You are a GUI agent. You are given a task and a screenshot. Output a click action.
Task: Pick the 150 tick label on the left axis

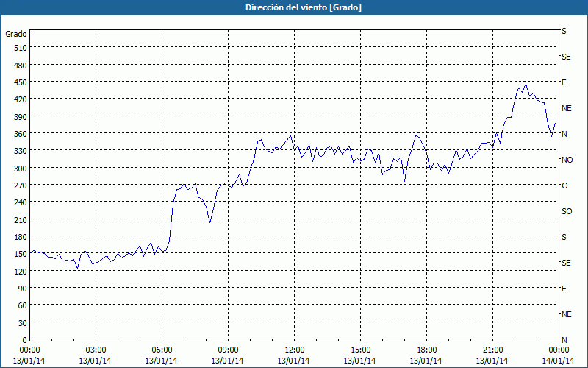(x=21, y=254)
